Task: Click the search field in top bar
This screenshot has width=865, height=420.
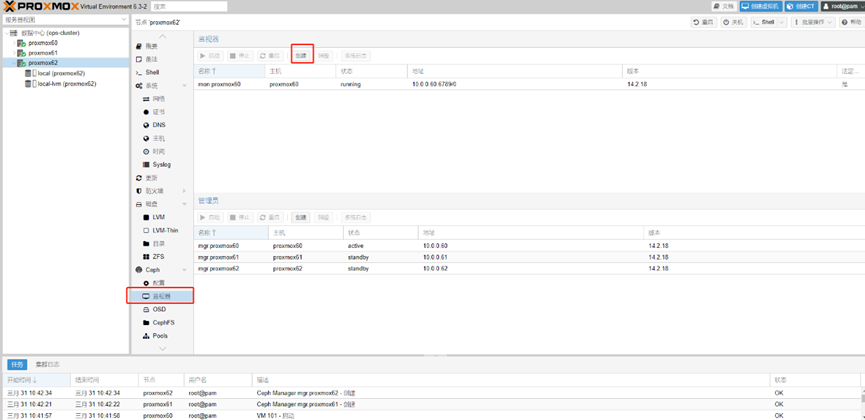Action: (x=189, y=6)
